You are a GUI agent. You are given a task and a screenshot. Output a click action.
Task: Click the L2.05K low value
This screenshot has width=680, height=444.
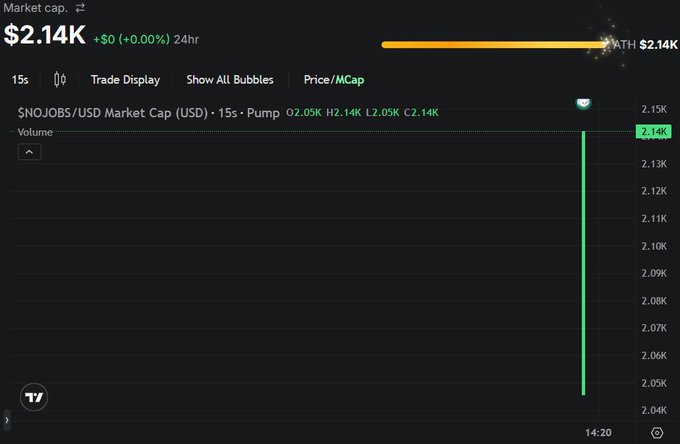[x=382, y=113]
